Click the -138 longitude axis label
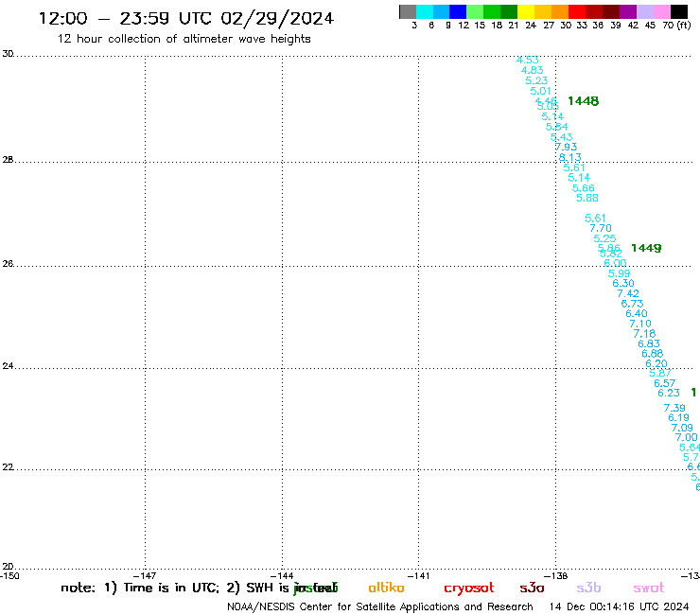 [x=556, y=576]
